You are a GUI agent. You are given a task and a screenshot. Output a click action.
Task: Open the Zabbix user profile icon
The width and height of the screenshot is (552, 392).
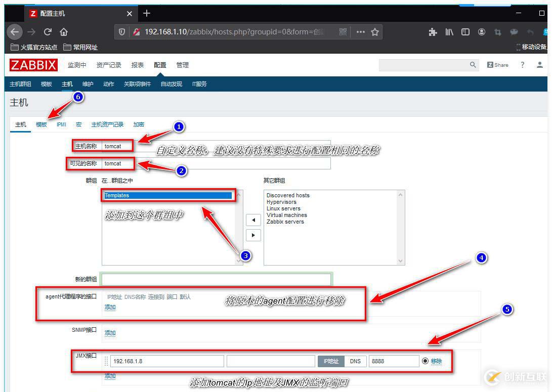pyautogui.click(x=539, y=65)
